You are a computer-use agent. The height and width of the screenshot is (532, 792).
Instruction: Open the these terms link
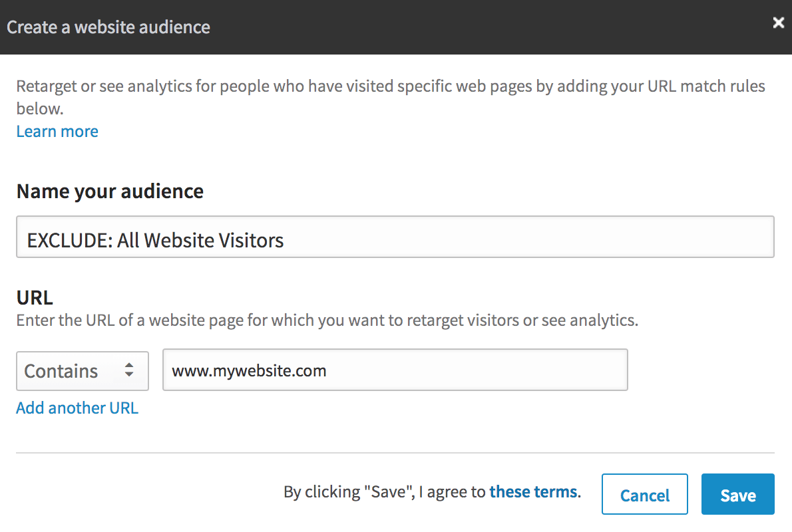(x=533, y=492)
